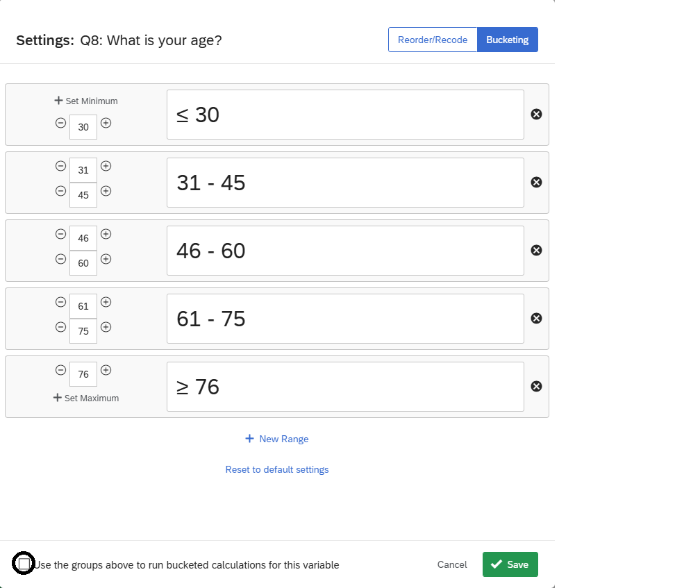Click the number box showing 31
700x588 pixels.
pyautogui.click(x=83, y=170)
